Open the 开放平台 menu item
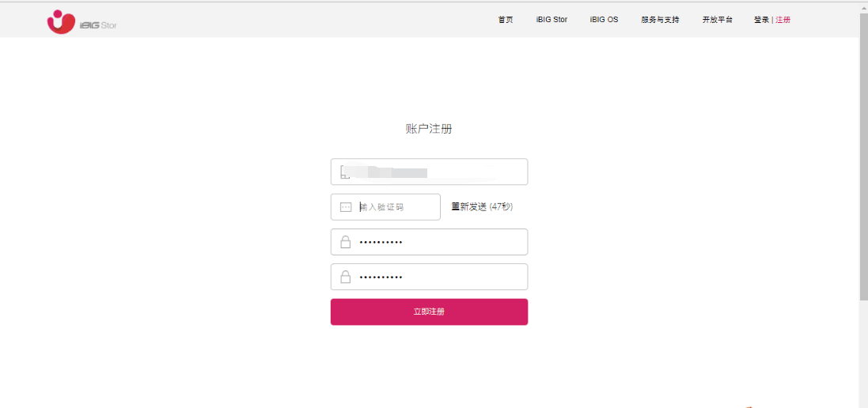This screenshot has width=868, height=408. (718, 20)
